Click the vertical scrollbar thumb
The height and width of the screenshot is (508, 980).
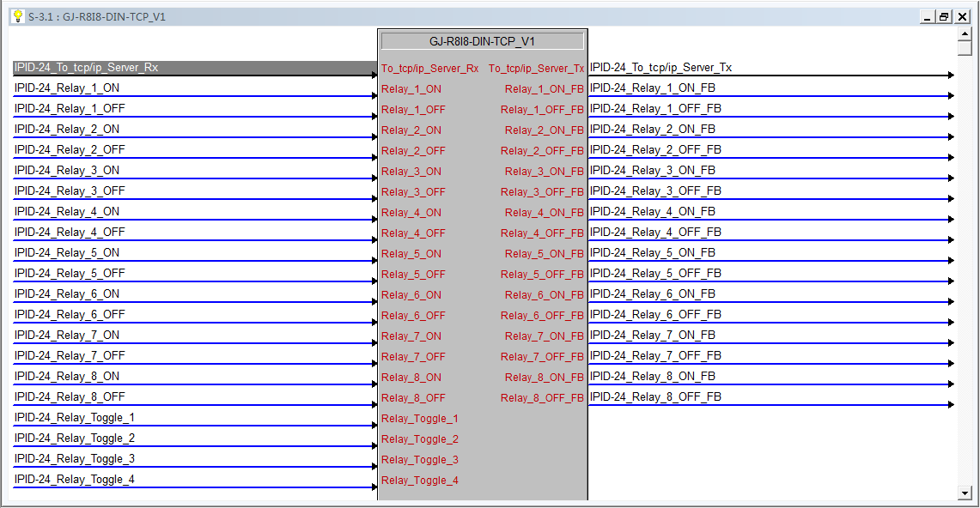(x=965, y=48)
